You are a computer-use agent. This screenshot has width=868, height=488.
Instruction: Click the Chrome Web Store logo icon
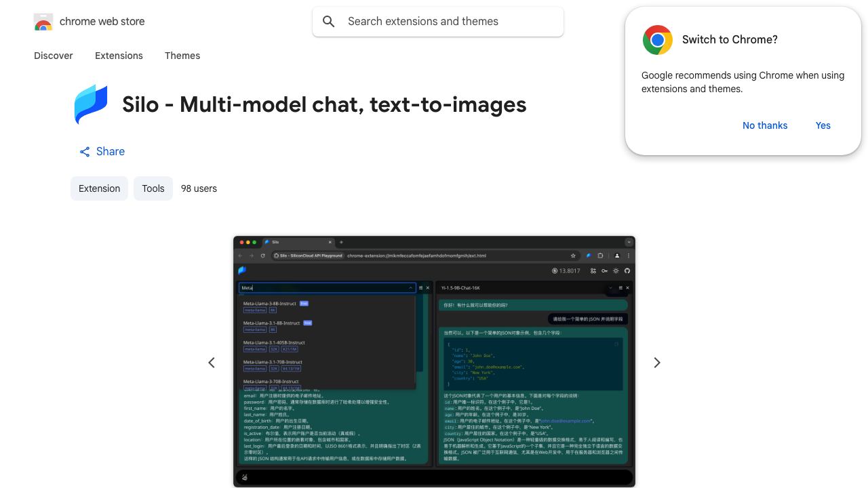[43, 22]
